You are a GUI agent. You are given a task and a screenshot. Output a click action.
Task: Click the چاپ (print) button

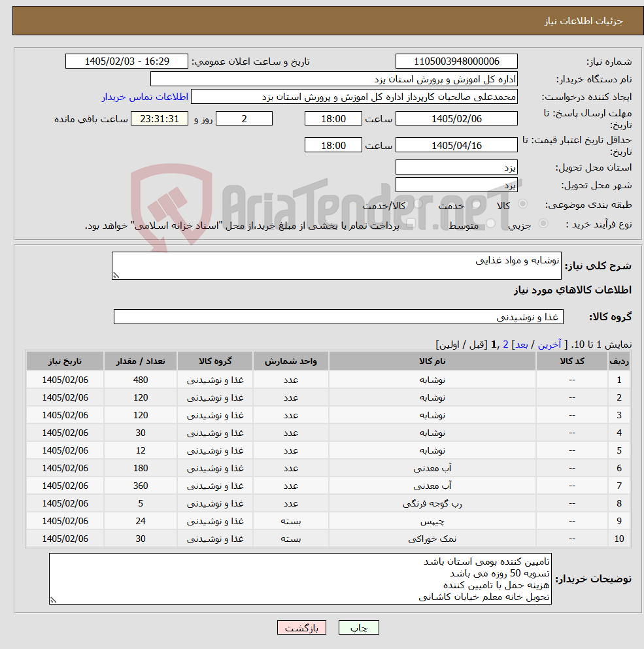click(359, 627)
